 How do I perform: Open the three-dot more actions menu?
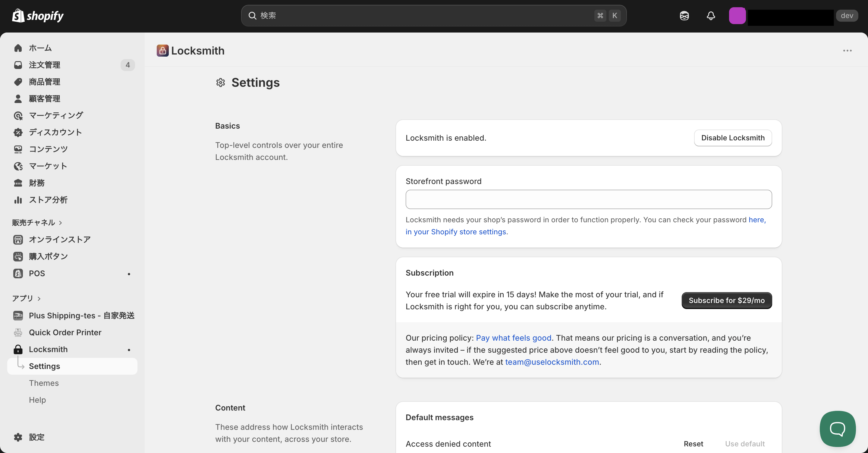point(847,51)
